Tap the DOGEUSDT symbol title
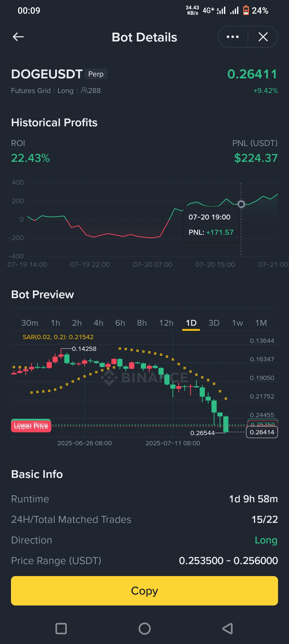Screen dimensions: 289x644 (47, 74)
